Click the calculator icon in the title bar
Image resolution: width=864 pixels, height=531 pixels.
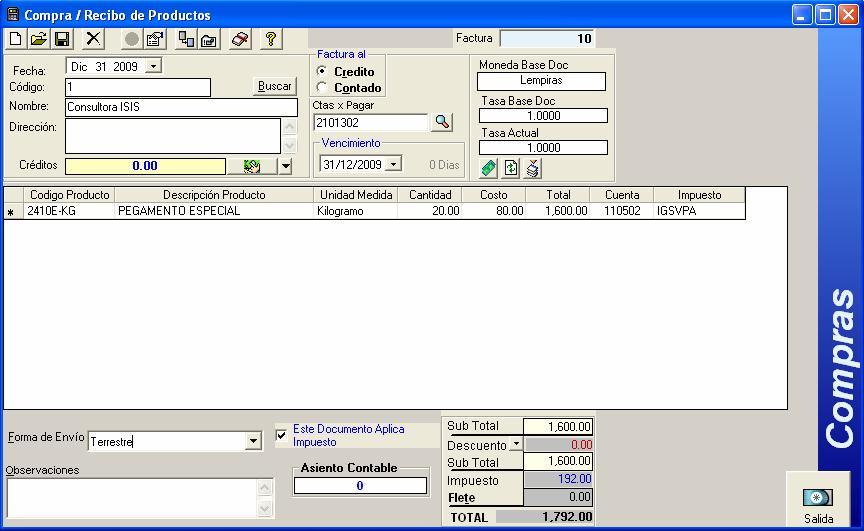click(12, 14)
